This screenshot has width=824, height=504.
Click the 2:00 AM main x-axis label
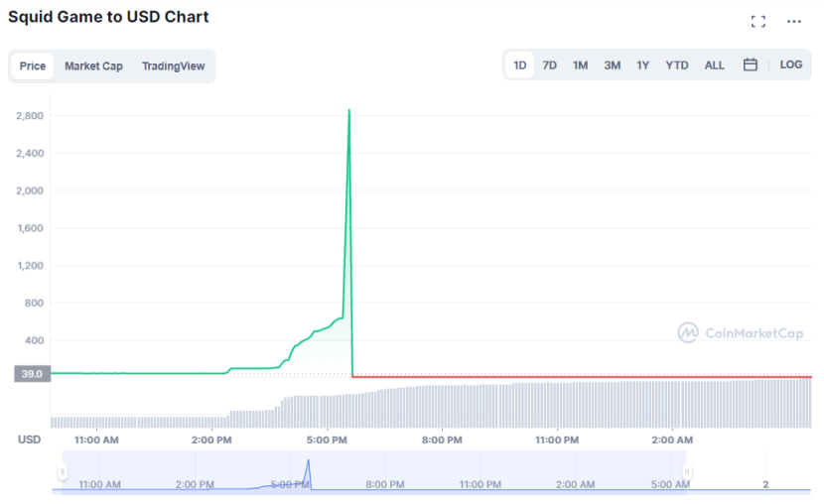tap(672, 440)
